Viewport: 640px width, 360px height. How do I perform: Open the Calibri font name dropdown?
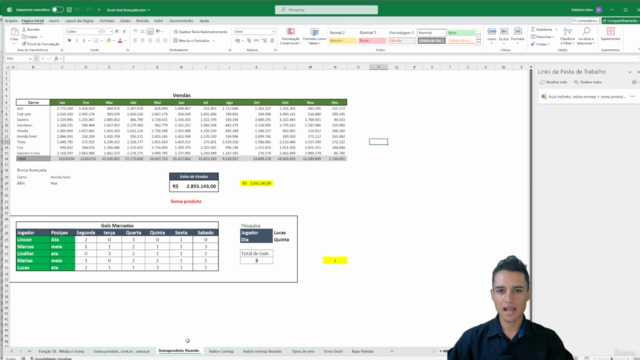[x=98, y=31]
